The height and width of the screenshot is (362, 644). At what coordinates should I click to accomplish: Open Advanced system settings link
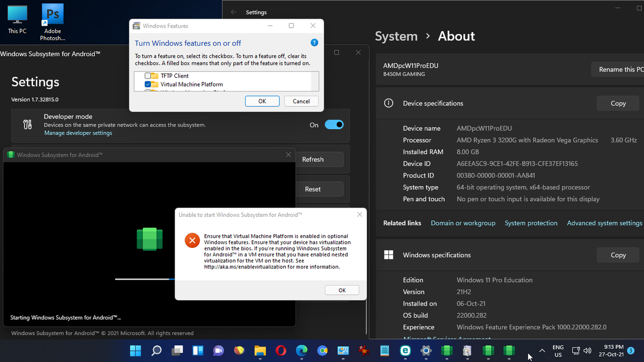(604, 223)
